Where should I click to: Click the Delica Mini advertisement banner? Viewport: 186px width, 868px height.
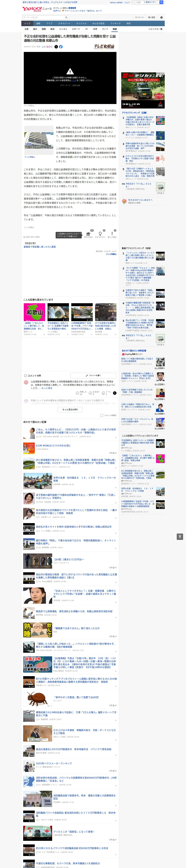143,90
